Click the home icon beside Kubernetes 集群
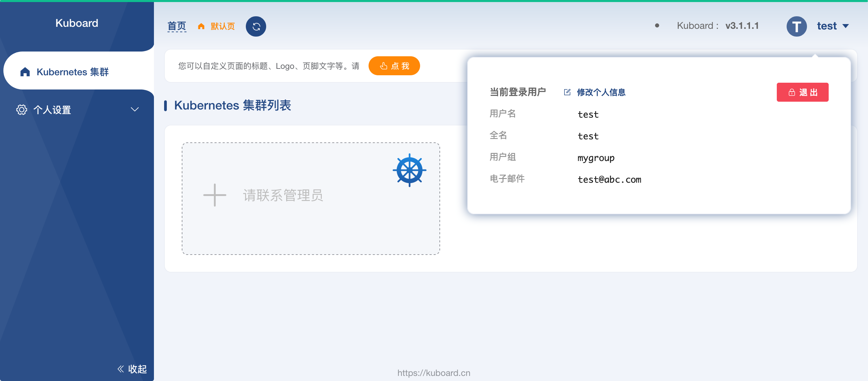 click(x=25, y=72)
